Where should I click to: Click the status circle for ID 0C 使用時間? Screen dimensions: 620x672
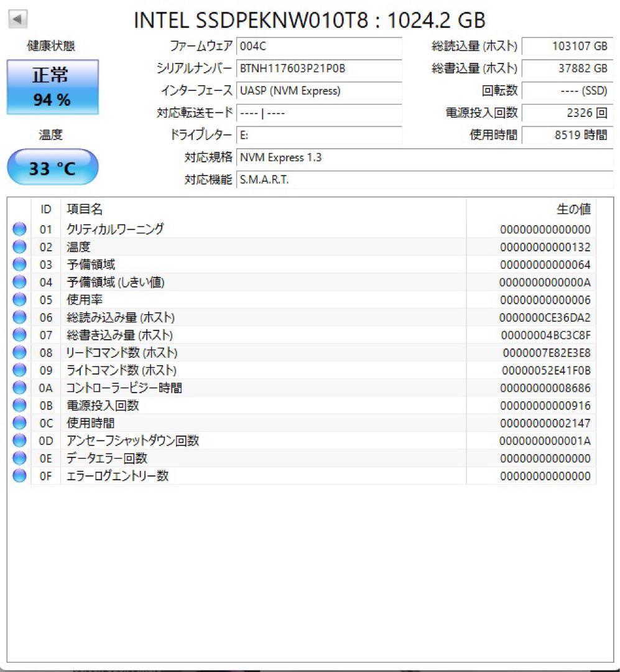click(x=19, y=423)
